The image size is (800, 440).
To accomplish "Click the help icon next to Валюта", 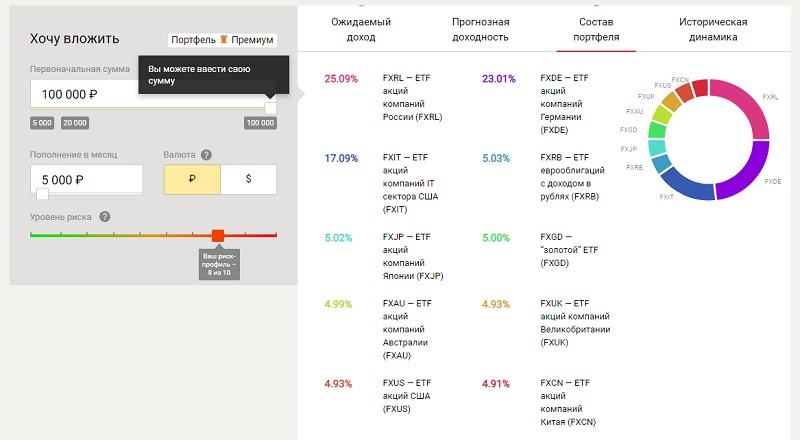I will click(206, 155).
